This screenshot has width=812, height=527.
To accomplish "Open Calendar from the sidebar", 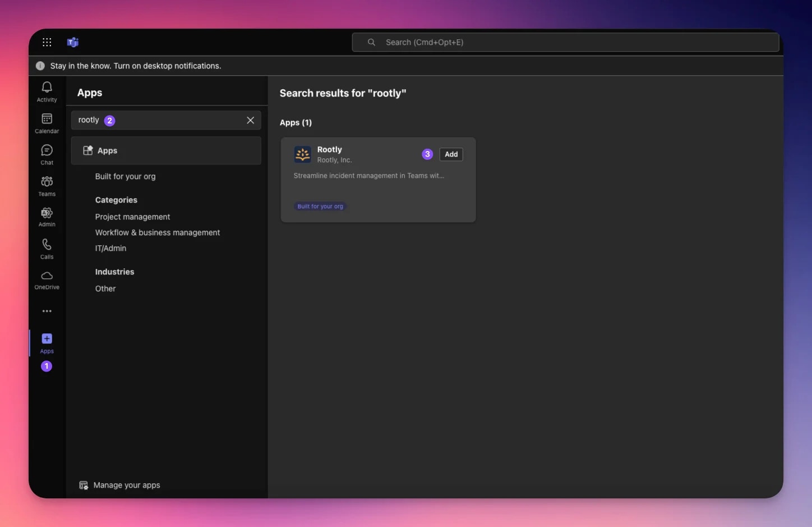I will click(x=47, y=123).
